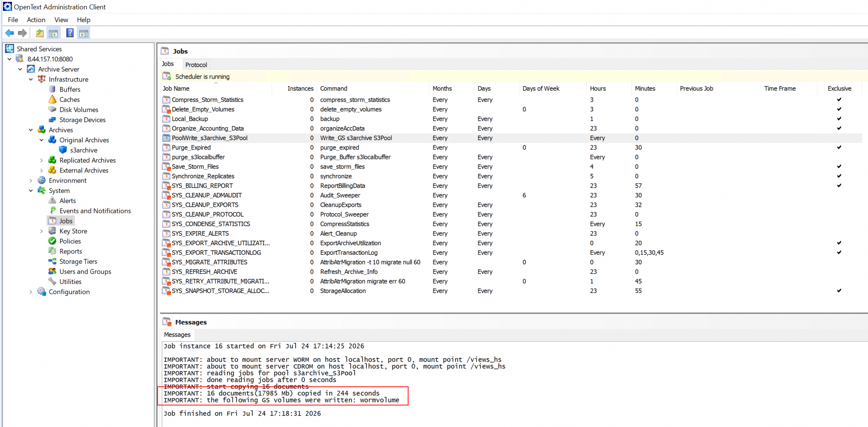Open the Help question mark toolbar icon

tap(70, 33)
